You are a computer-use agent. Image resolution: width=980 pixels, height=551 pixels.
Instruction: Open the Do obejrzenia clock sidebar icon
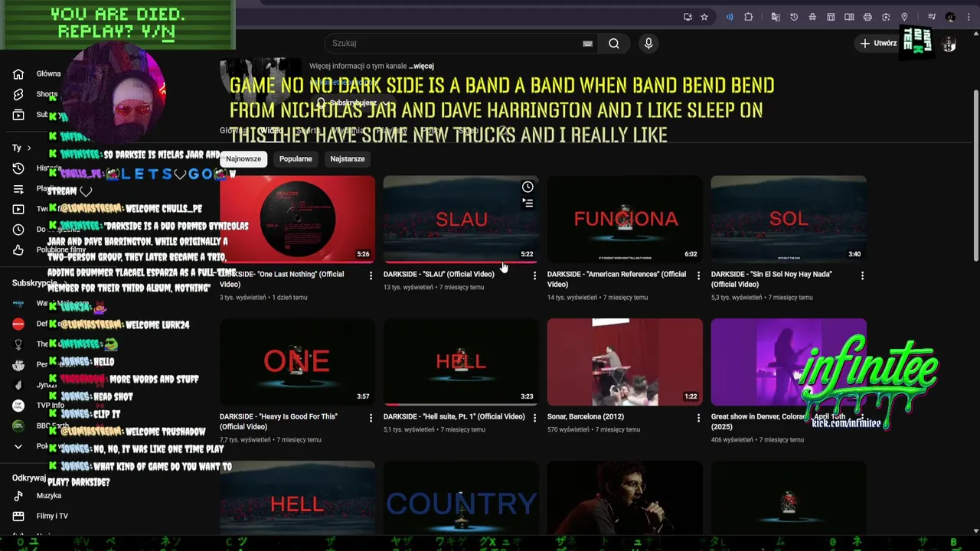tap(18, 230)
